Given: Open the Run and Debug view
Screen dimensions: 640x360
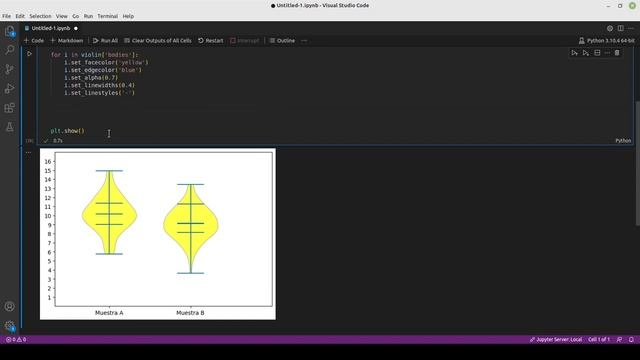Looking at the screenshot, I should coord(9,89).
